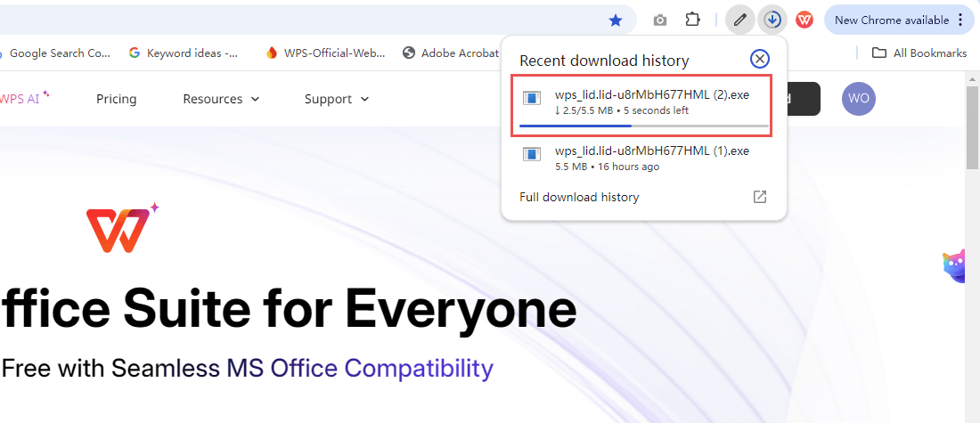Expand the Resources dropdown menu

click(221, 99)
